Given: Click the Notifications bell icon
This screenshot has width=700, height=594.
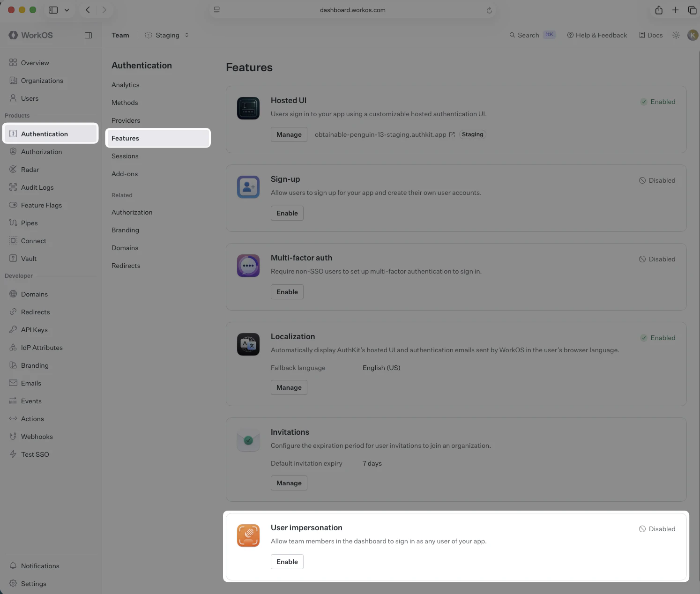Looking at the screenshot, I should (13, 566).
